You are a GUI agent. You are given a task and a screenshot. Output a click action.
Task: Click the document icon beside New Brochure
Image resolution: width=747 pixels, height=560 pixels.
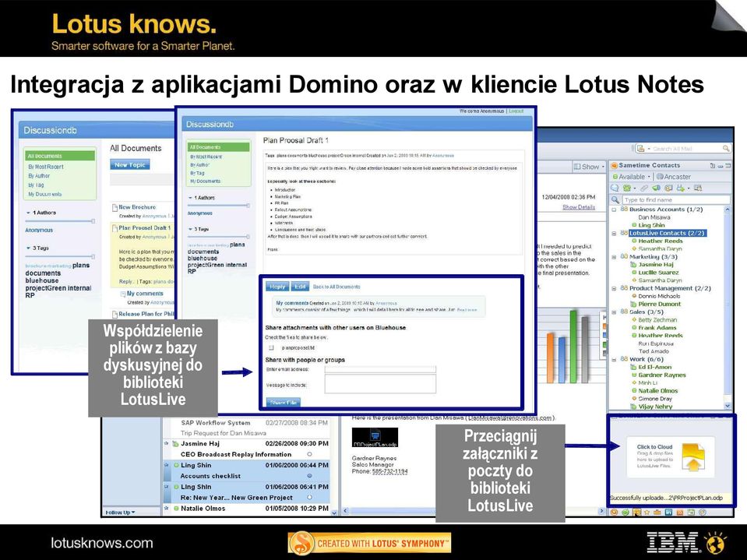click(x=115, y=208)
